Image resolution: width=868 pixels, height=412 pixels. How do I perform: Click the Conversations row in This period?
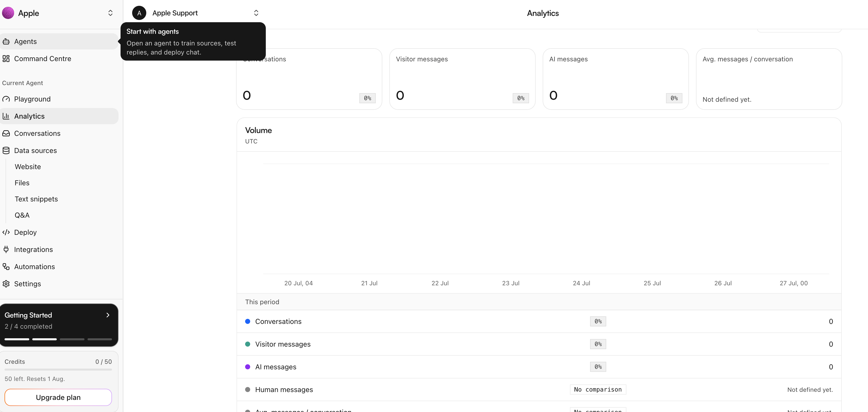[539, 321]
